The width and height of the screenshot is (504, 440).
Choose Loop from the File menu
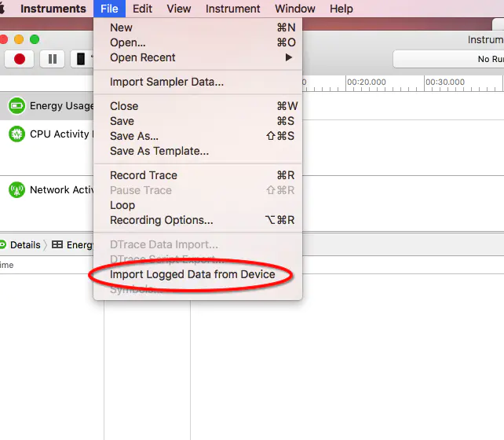[198, 205]
